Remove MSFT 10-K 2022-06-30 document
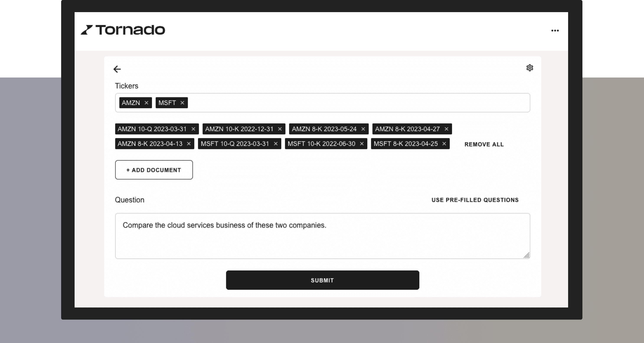The width and height of the screenshot is (644, 343). click(x=361, y=144)
